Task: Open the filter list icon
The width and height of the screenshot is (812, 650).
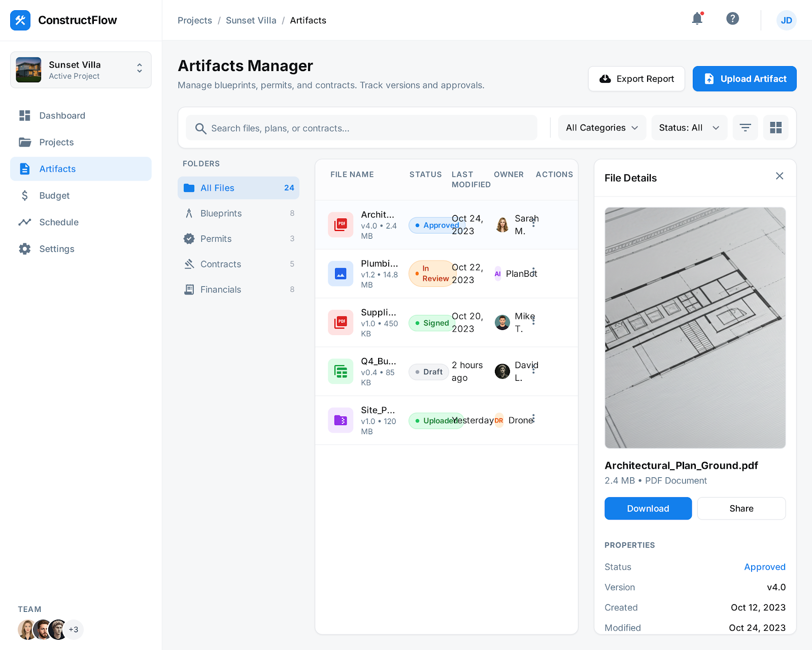Action: (745, 127)
